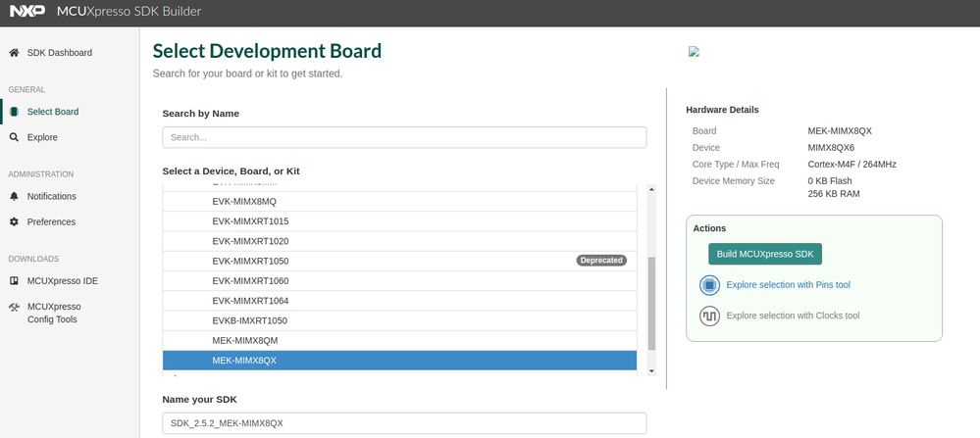Viewport: 980px width, 438px height.
Task: Click the Deprecated badge
Action: coord(601,261)
